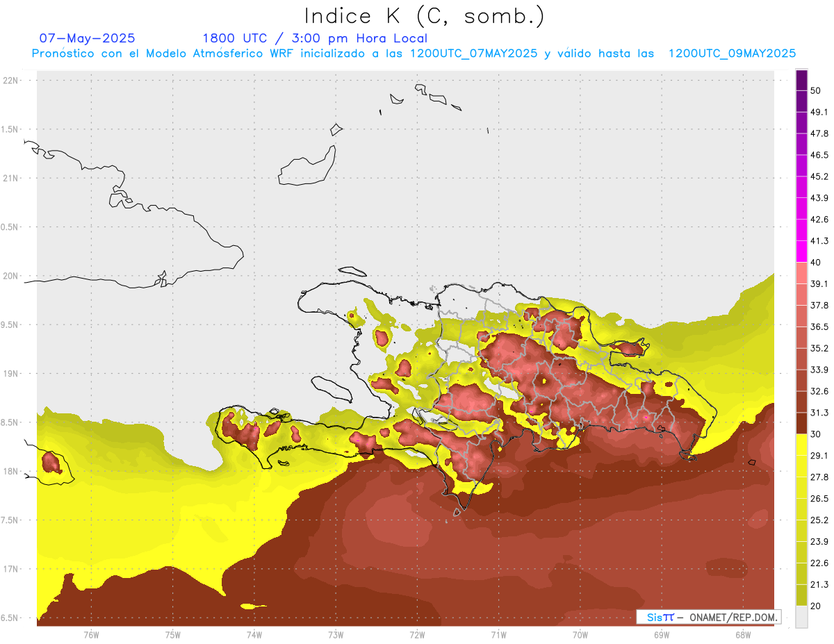Image resolution: width=834 pixels, height=644 pixels.
Task: Click the color bar value "21.3"
Action: click(x=819, y=584)
